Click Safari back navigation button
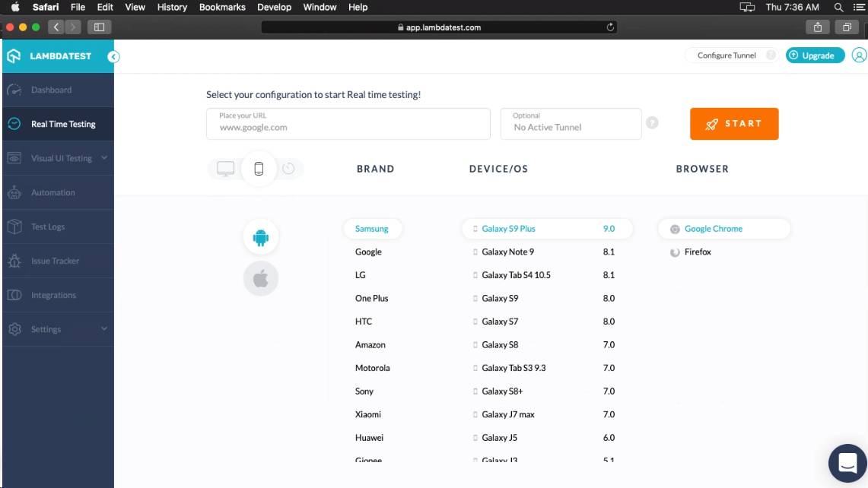This screenshot has width=868, height=488. coord(56,27)
